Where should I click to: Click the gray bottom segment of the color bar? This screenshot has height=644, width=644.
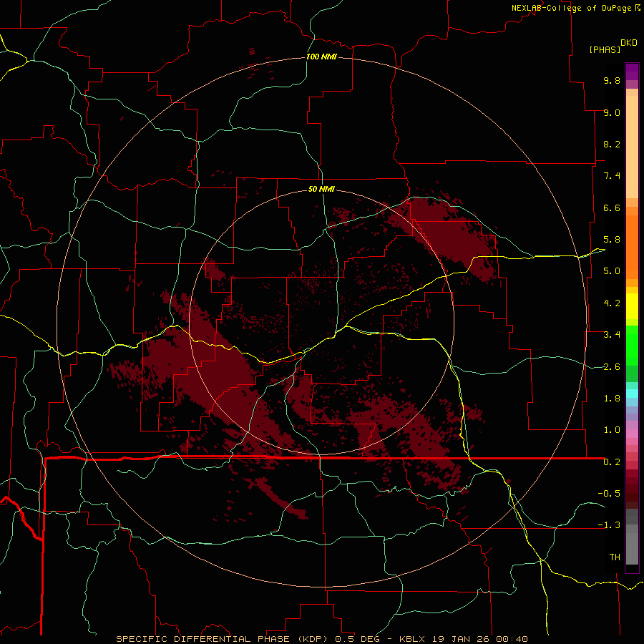point(632,548)
